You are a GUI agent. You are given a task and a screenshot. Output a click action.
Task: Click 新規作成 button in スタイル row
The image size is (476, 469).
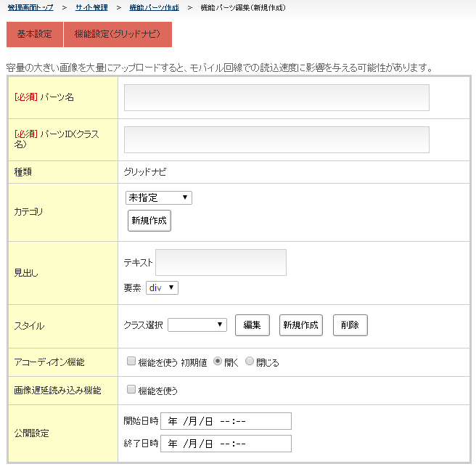click(x=301, y=325)
